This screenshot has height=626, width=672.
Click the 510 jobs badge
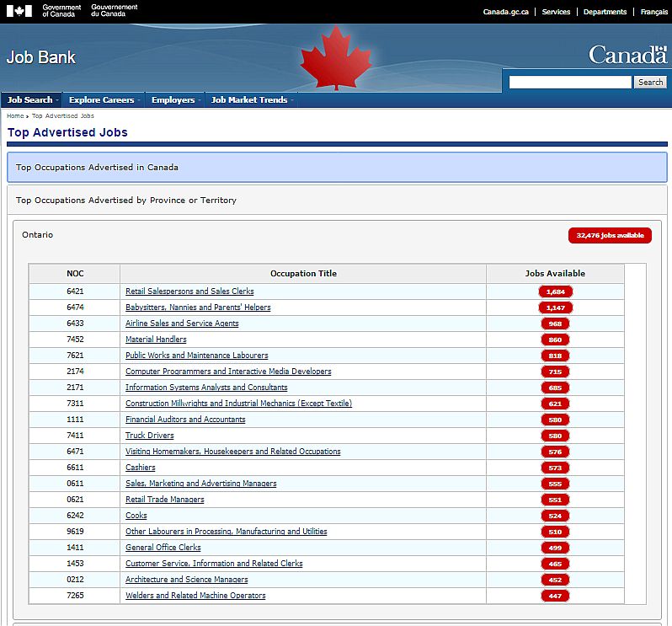[556, 532]
